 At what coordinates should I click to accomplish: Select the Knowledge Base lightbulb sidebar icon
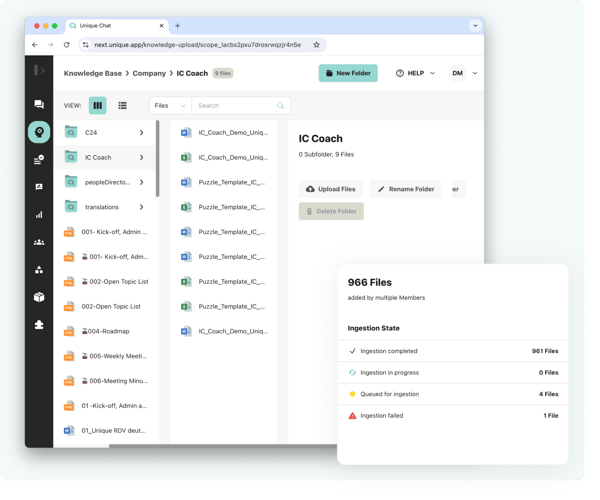(39, 132)
